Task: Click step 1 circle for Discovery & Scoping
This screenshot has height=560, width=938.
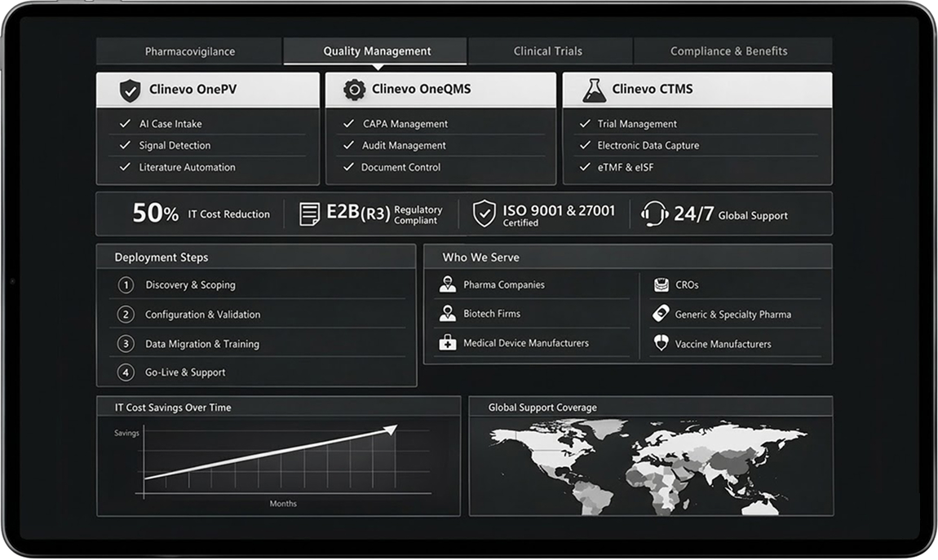Action: 126,285
